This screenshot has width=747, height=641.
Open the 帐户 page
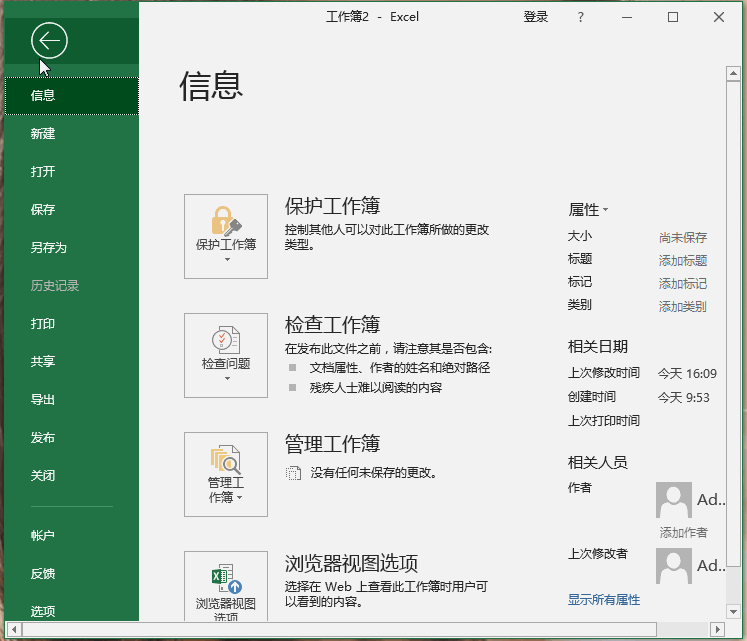point(71,536)
